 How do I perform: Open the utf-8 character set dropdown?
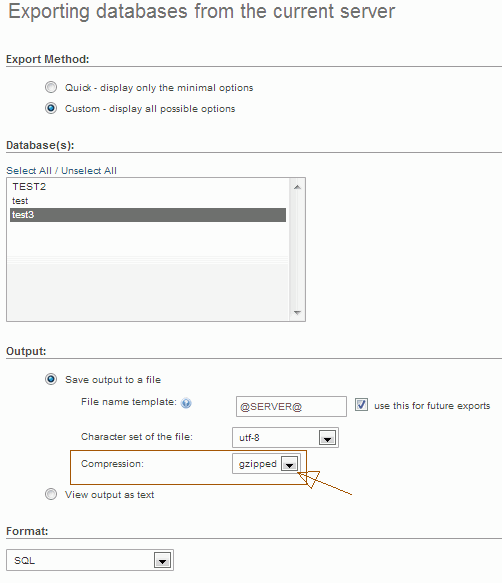pyautogui.click(x=285, y=438)
